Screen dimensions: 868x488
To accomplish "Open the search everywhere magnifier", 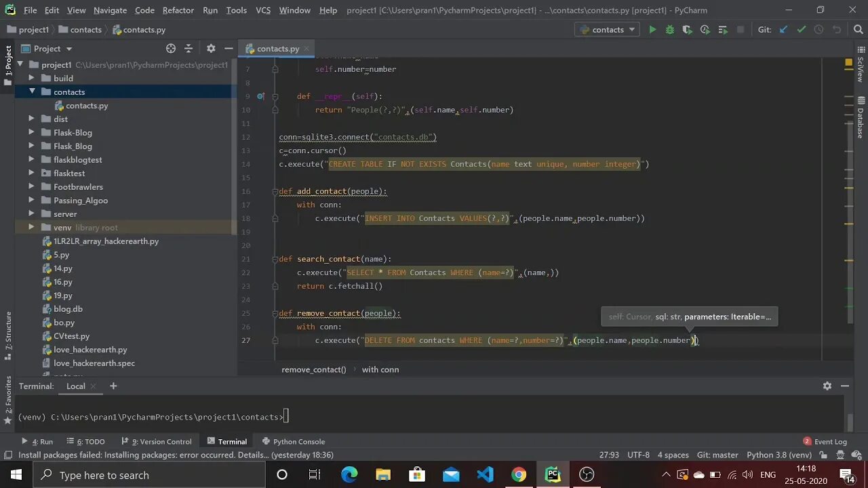I will tap(858, 30).
